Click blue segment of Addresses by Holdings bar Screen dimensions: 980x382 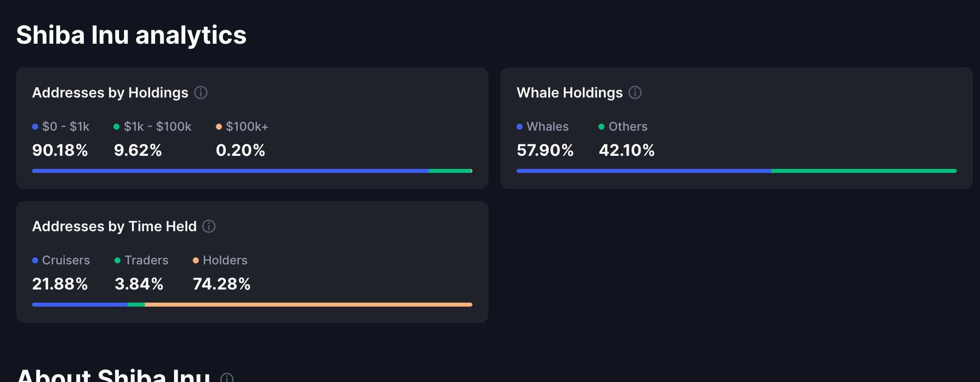(230, 171)
